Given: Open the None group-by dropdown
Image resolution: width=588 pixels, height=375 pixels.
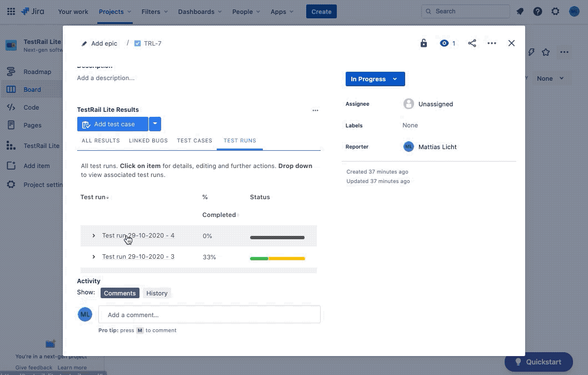Looking at the screenshot, I should 550,78.
